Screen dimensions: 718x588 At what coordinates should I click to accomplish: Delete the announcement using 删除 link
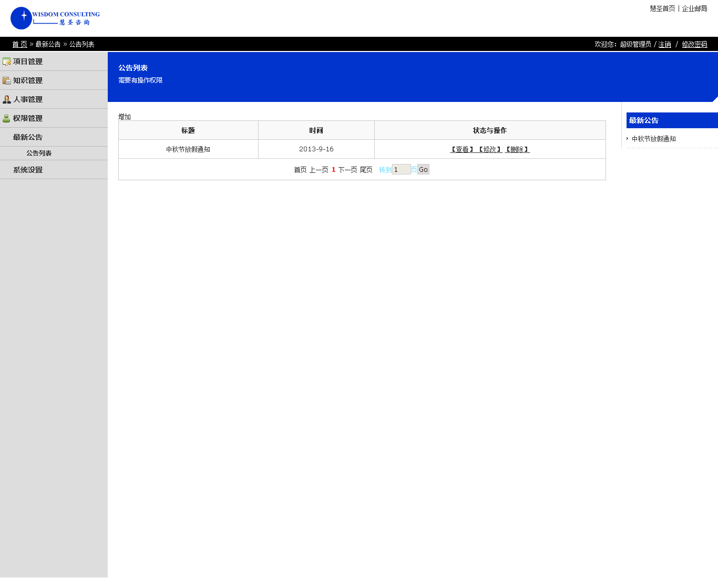(x=517, y=150)
